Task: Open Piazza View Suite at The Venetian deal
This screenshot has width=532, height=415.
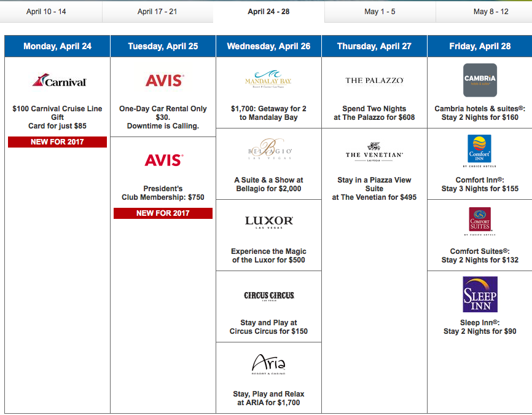Action: point(374,189)
